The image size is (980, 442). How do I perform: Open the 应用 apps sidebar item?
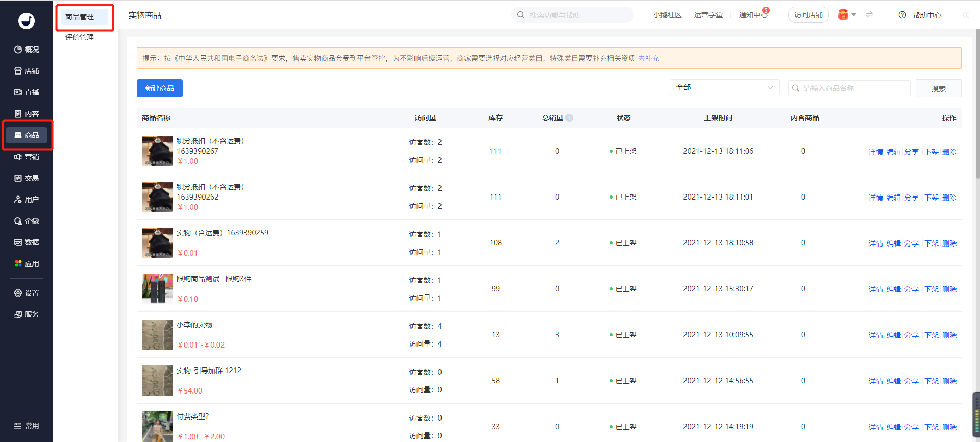coord(27,264)
